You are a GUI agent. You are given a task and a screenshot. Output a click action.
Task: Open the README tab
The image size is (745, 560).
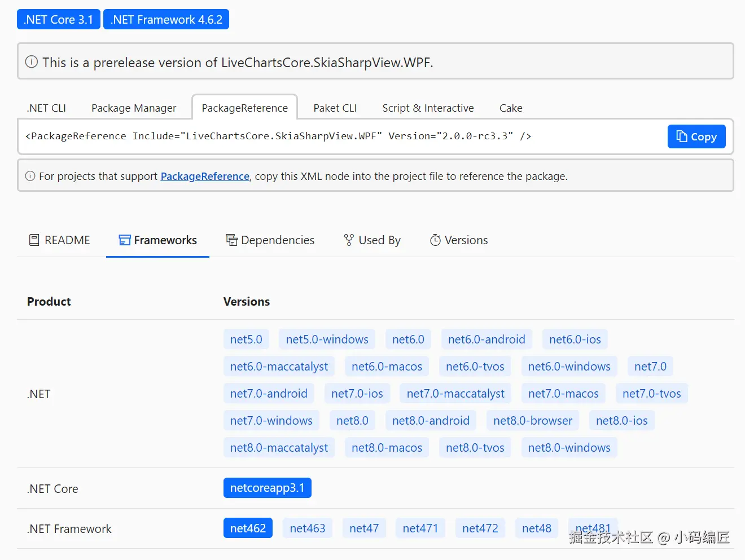click(60, 240)
